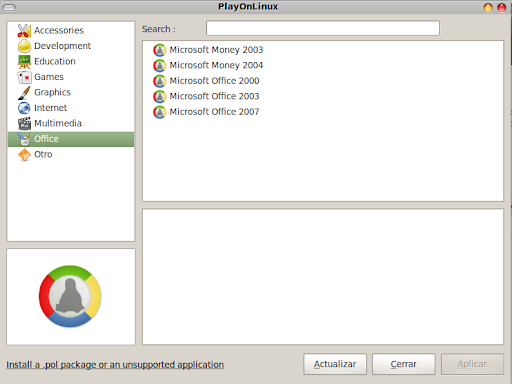Choose the Internet category
512x384 pixels.
pos(71,108)
